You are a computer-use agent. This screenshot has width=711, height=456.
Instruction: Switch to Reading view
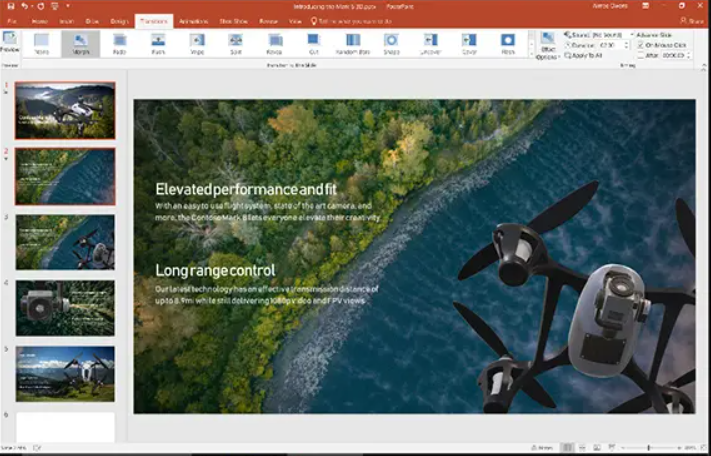click(597, 448)
